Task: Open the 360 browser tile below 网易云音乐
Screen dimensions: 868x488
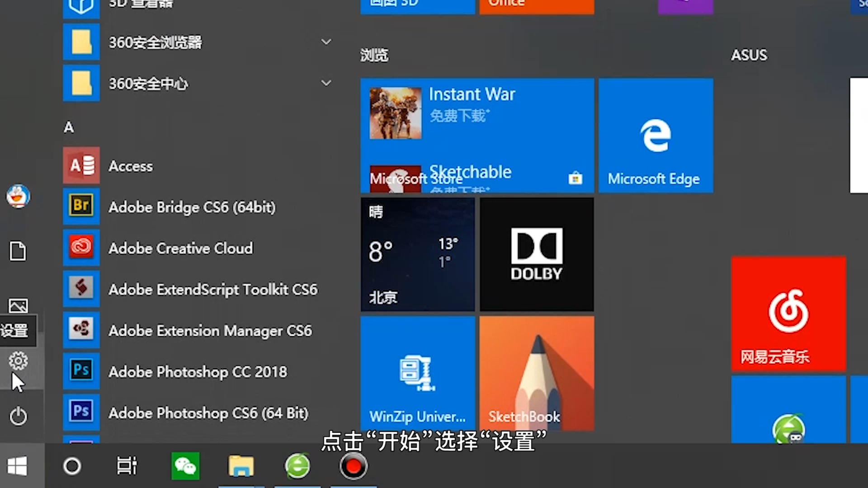Action: (788, 409)
